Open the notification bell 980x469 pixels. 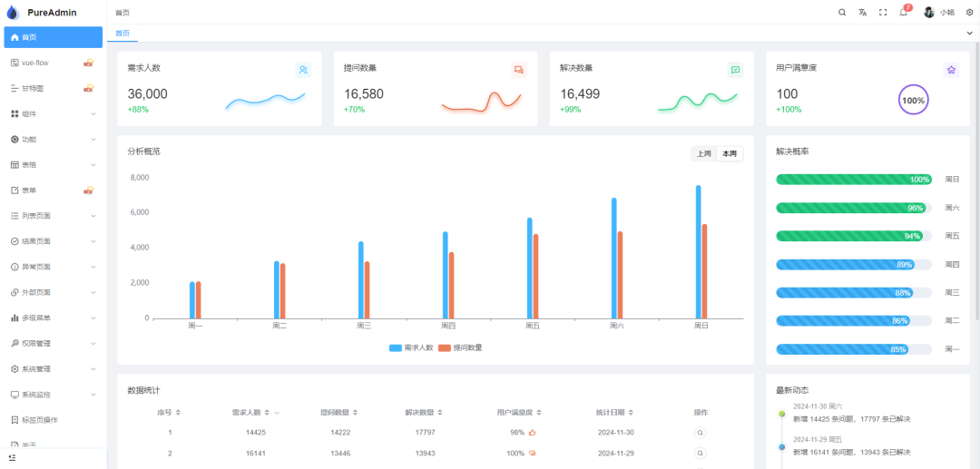click(x=904, y=12)
